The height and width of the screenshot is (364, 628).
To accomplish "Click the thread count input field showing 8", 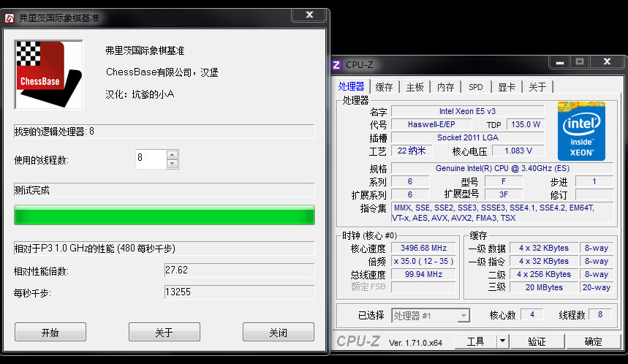I will (x=151, y=159).
